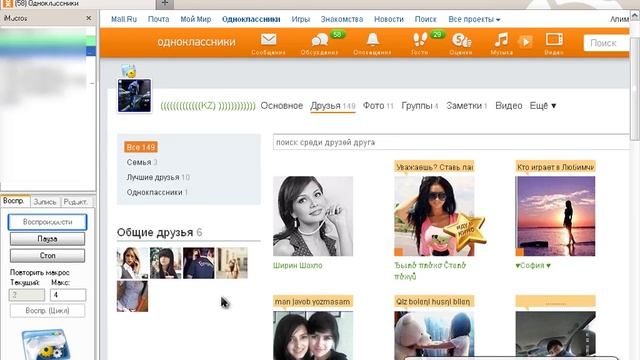Click the iMacros logo icon at bottom
This screenshot has height=360, width=640.
click(46, 345)
